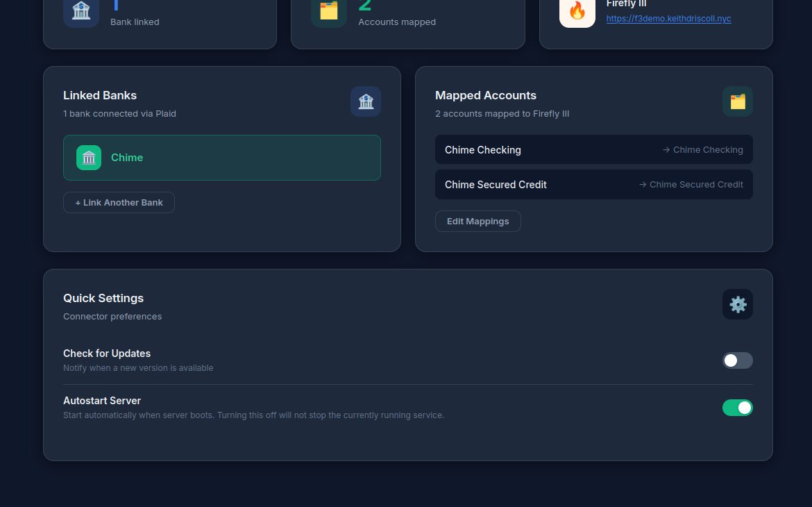Click the bank icon beside Bank linked
The width and height of the screenshot is (812, 507).
[x=81, y=11]
